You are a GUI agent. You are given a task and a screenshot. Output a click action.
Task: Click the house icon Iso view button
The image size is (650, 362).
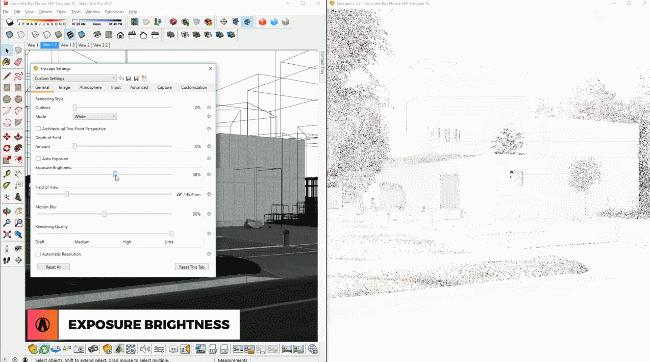click(x=120, y=35)
